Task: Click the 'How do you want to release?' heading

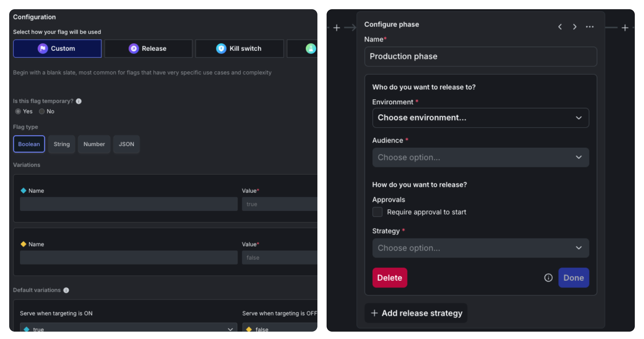Action: click(x=420, y=185)
